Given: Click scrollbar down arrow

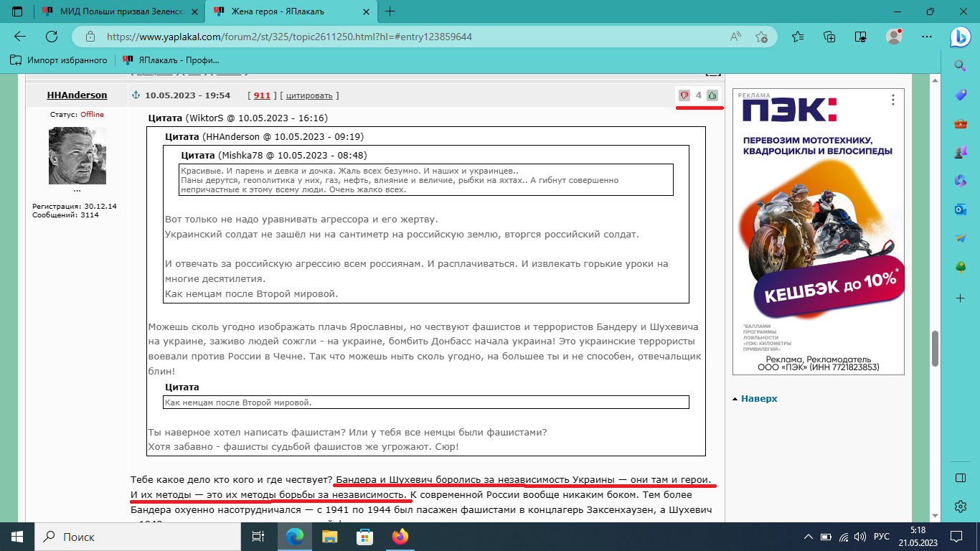Looking at the screenshot, I should point(935,517).
